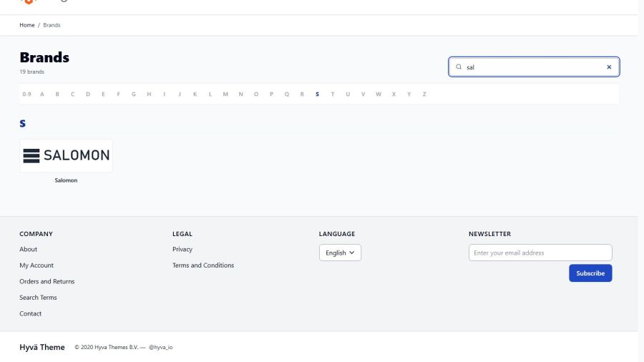Filter brands by letter T
This screenshot has width=644, height=362.
pyautogui.click(x=333, y=94)
